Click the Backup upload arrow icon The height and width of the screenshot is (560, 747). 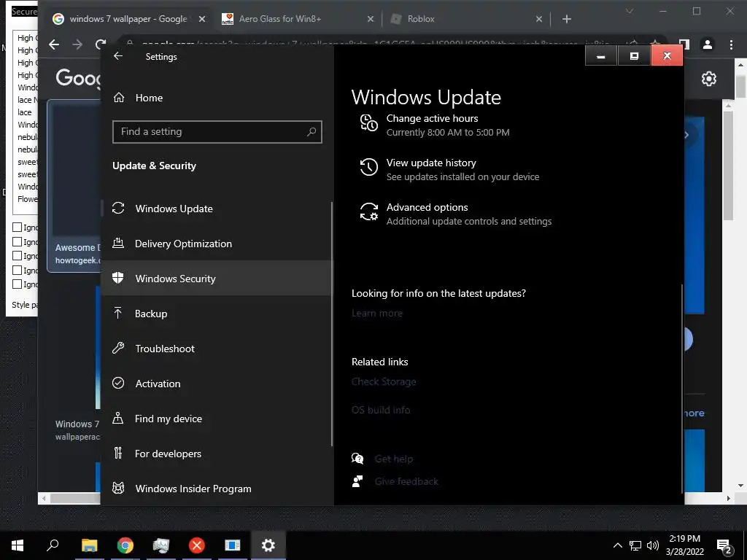point(118,313)
